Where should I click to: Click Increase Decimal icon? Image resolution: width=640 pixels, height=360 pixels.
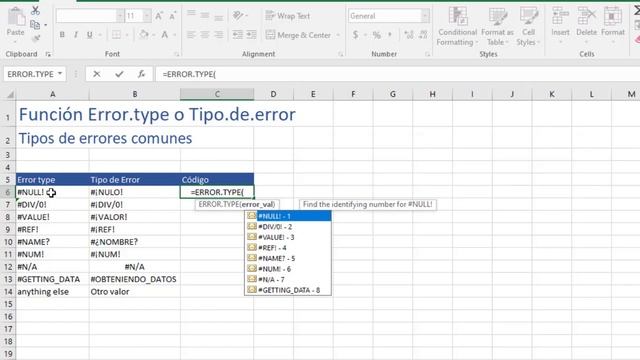tap(409, 35)
